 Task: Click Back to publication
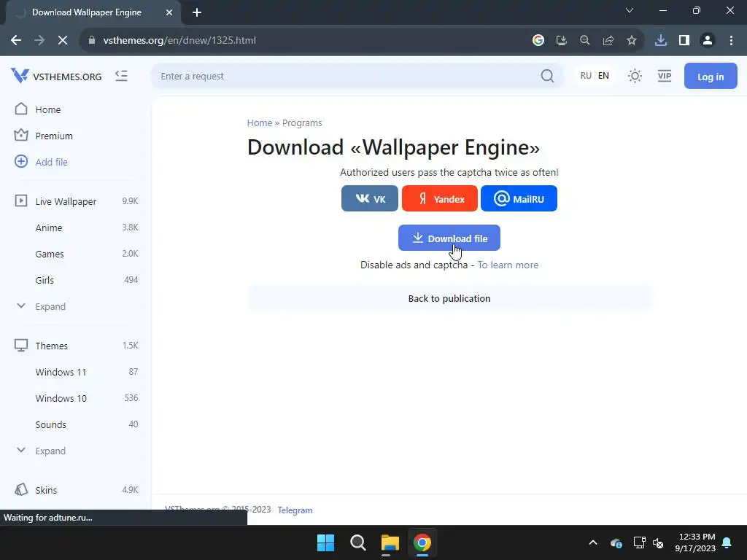(x=449, y=298)
